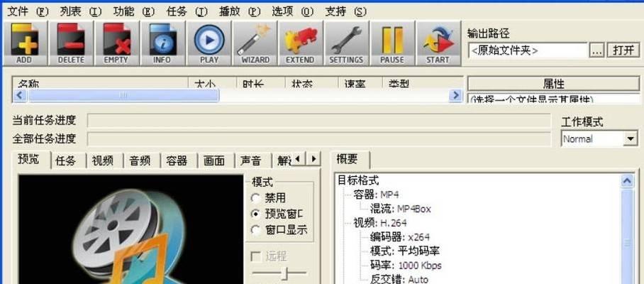Click the file list horizontal scrollbar thumb

click(x=123, y=96)
